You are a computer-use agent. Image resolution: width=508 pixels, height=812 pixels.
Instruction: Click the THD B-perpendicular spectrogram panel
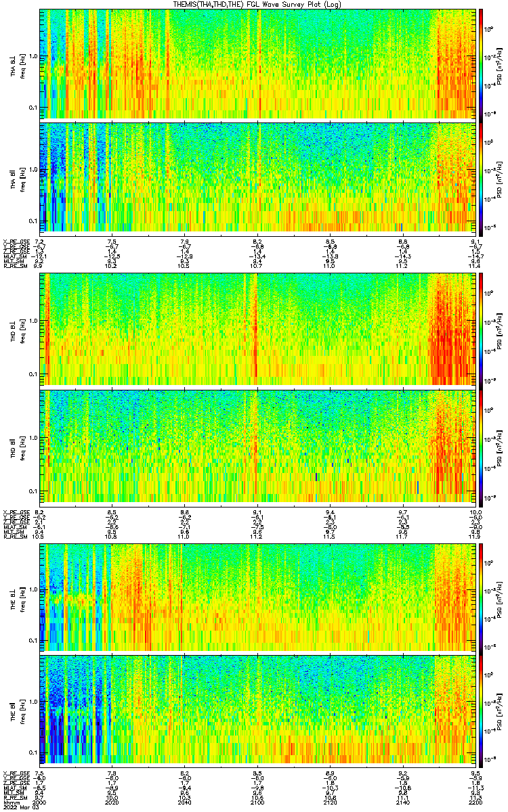click(x=257, y=330)
